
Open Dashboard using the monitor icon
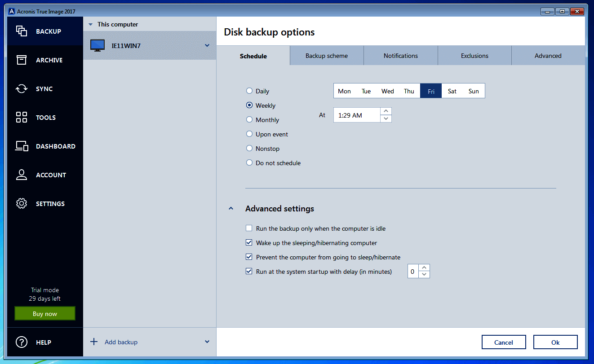[22, 146]
